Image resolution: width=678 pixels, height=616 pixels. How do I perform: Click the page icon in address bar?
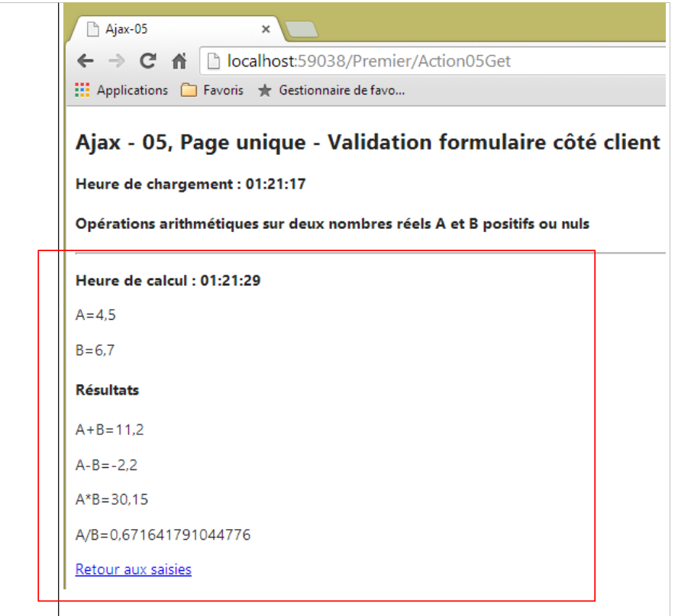point(215,61)
